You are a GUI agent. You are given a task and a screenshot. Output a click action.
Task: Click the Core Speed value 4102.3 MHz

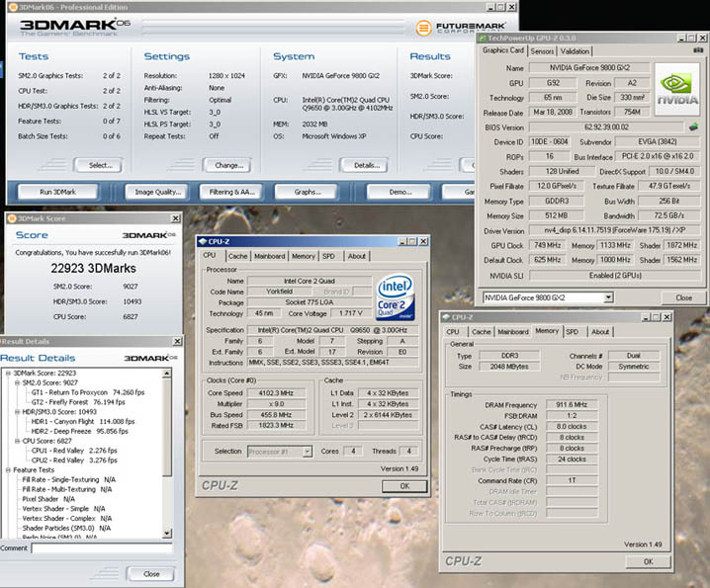point(276,393)
